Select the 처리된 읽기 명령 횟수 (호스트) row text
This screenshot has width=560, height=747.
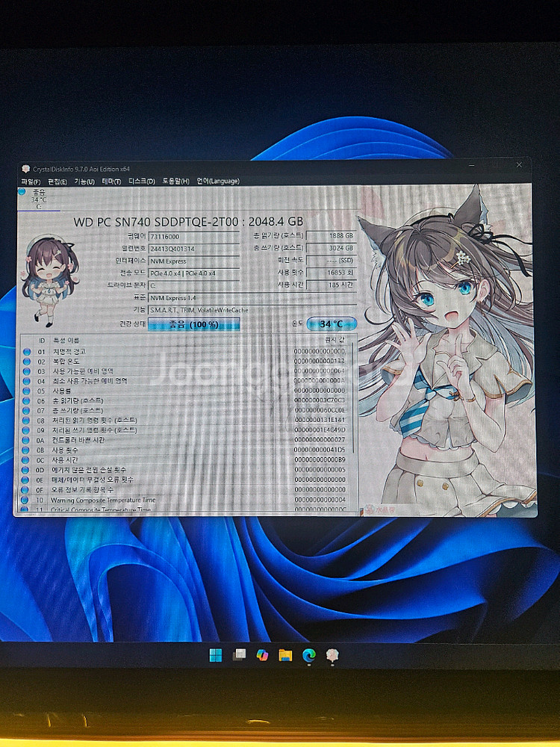pyautogui.click(x=94, y=421)
